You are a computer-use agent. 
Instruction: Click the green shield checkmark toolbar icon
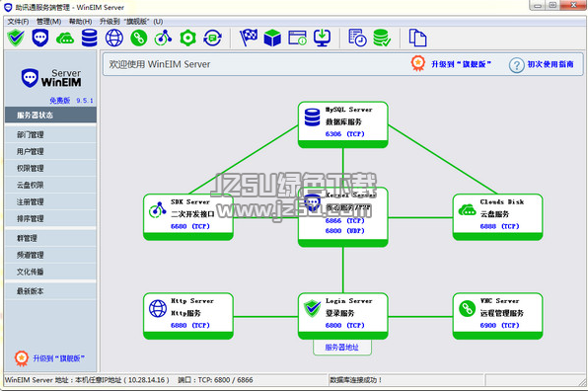(x=16, y=38)
